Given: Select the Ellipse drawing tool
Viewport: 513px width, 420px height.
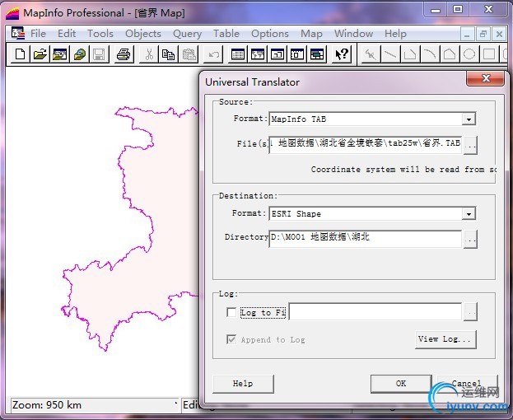Looking at the screenshot, I should (469, 54).
